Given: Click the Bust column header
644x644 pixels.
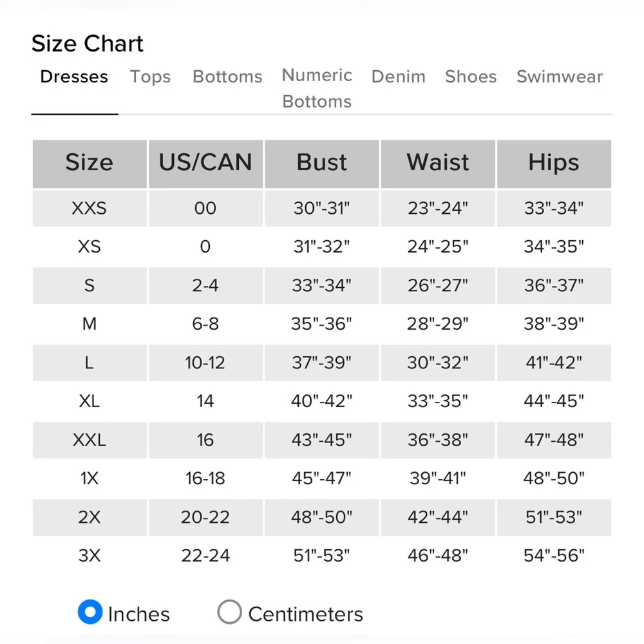Looking at the screenshot, I should 322,163.
